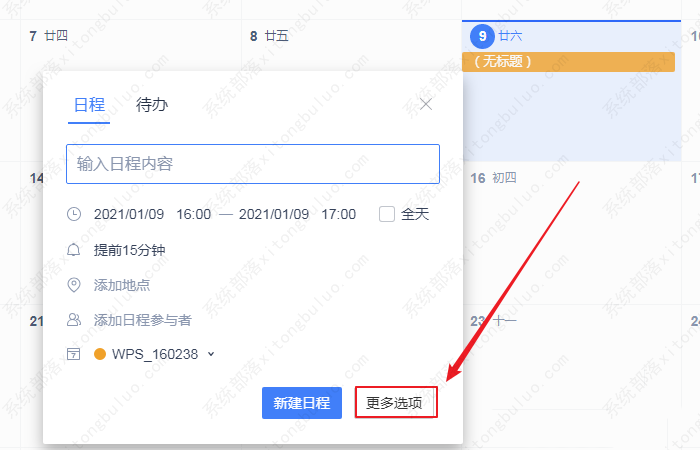Image resolution: width=700 pixels, height=450 pixels.
Task: Click the 新建日程 button
Action: click(x=302, y=403)
